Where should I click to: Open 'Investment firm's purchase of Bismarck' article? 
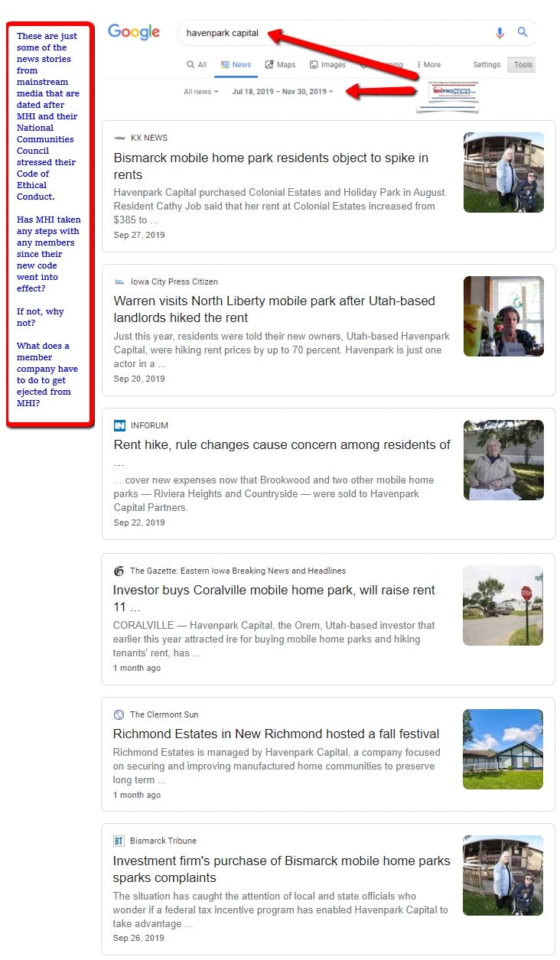pos(282,869)
